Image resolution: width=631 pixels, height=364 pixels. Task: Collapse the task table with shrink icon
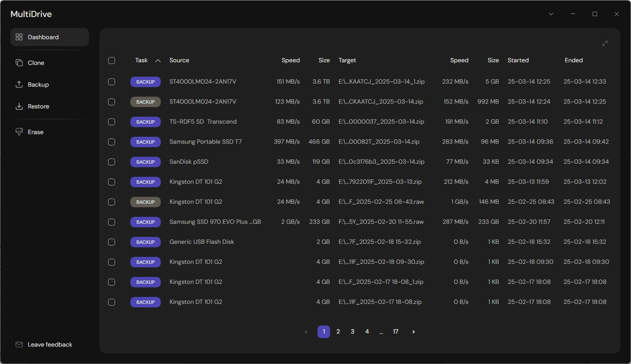[x=605, y=44]
